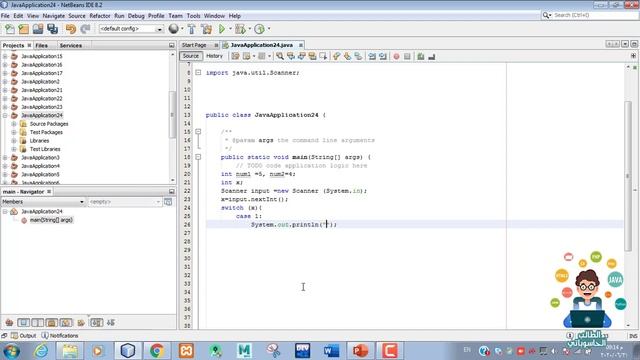Click the Debug Project toolbar icon
Viewport: 640px width, 360px height.
(240, 29)
